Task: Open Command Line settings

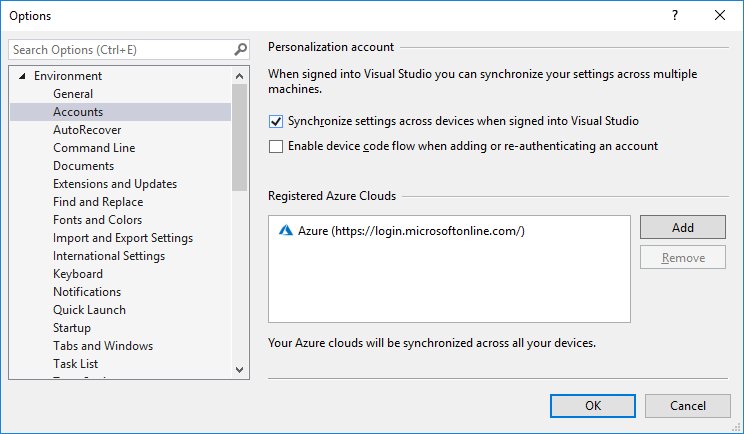Action: click(94, 148)
